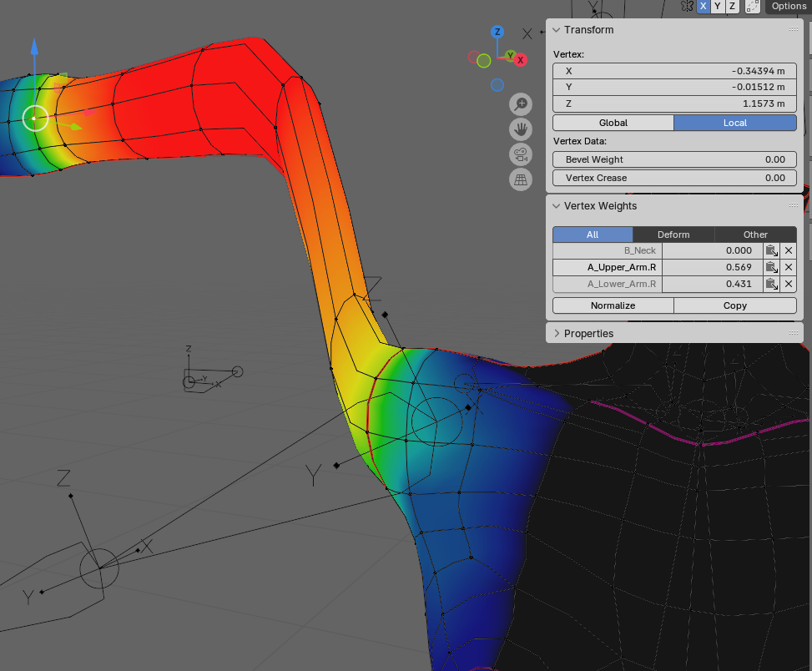This screenshot has height=671, width=812.
Task: Activate the A_Lower_Arm.R vertex group
Action: click(x=608, y=284)
